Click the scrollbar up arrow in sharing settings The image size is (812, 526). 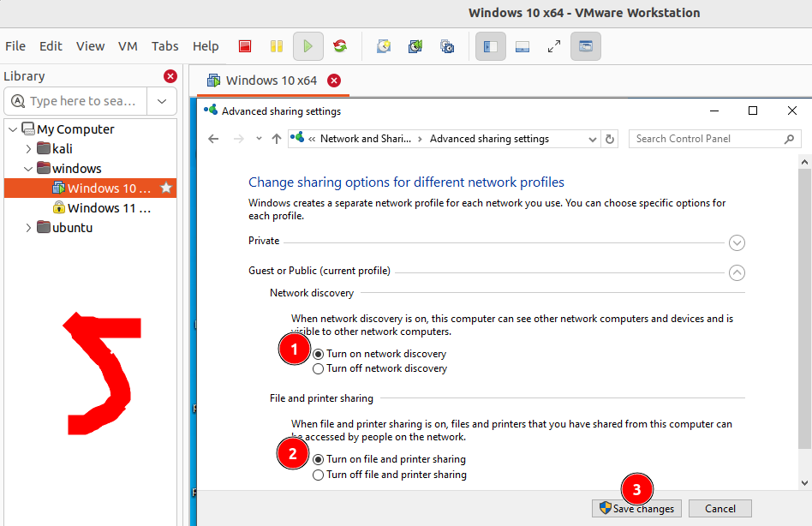pos(804,162)
